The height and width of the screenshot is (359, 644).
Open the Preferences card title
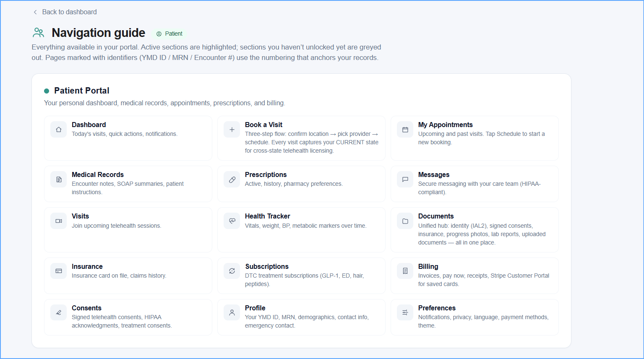[x=437, y=308]
